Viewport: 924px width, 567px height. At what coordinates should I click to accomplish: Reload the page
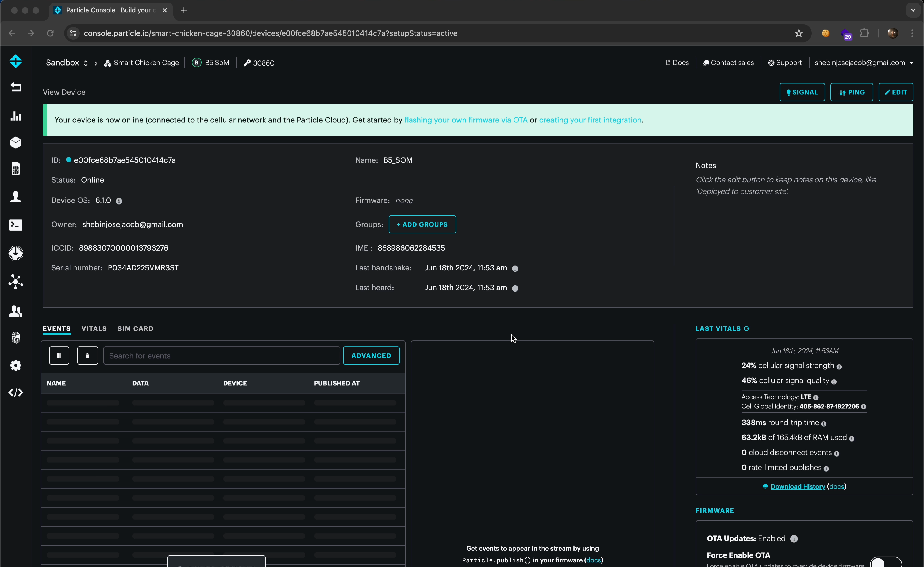[50, 33]
